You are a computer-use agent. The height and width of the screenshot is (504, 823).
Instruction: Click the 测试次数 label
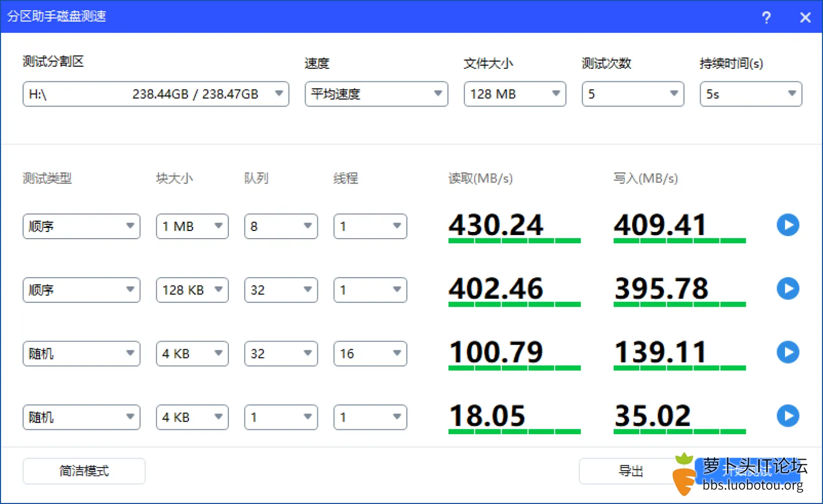(x=606, y=63)
